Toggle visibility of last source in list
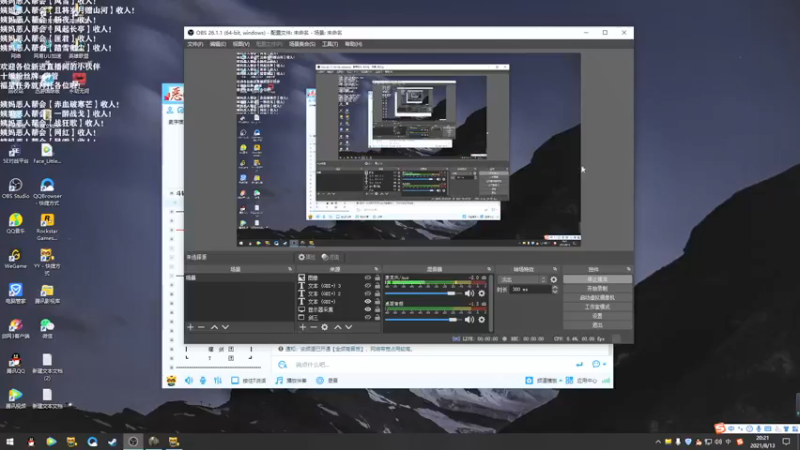Viewport: 800px width, 450px height. pos(367,317)
